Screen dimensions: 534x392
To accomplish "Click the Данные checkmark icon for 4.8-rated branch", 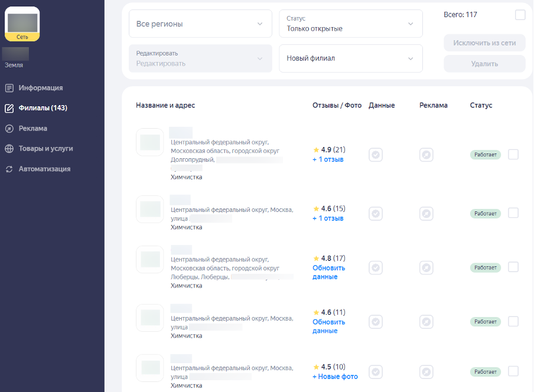I will (376, 267).
